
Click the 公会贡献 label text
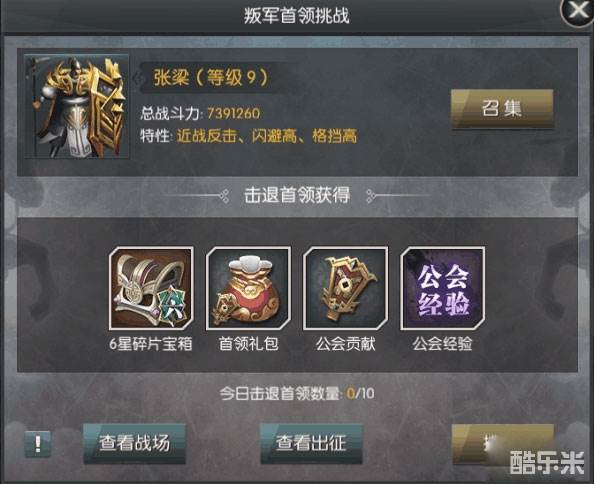point(345,344)
